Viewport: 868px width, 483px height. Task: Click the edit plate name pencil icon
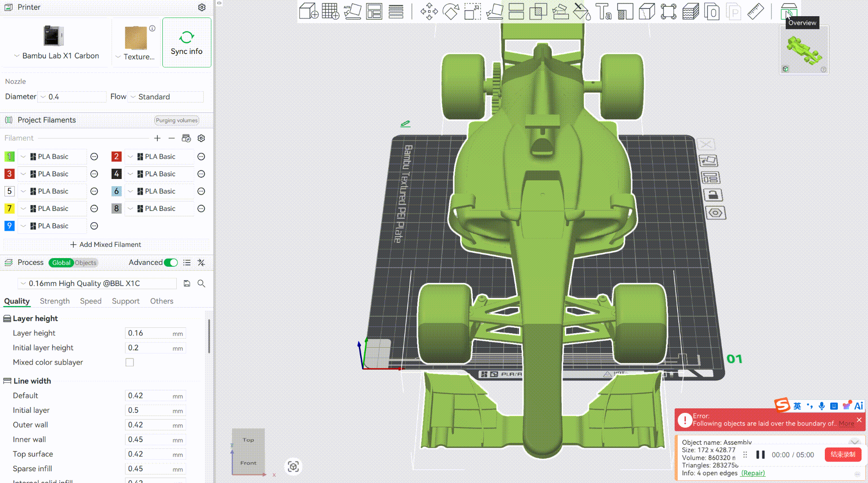coord(405,124)
